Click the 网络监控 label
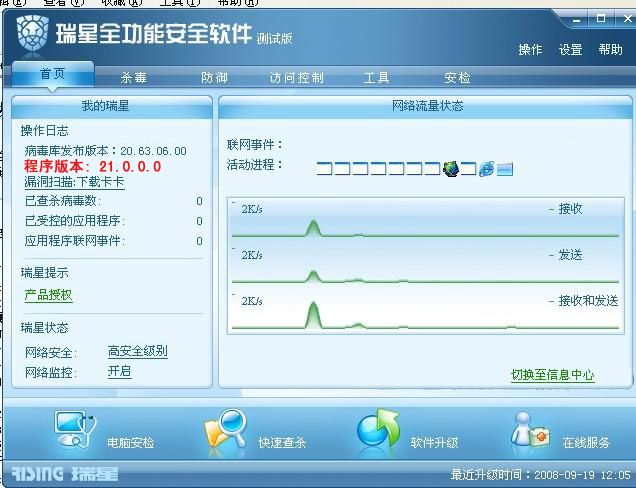Image resolution: width=636 pixels, height=488 pixels. [51, 372]
